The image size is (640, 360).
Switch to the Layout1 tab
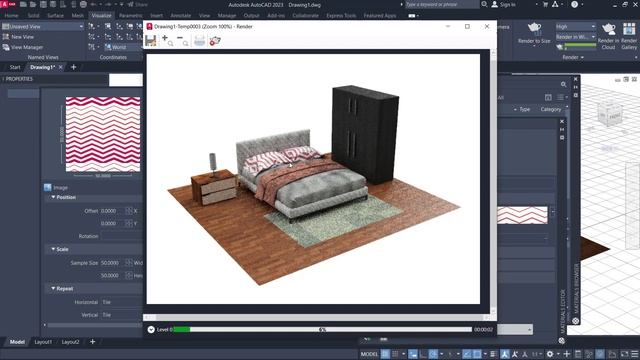(x=43, y=342)
